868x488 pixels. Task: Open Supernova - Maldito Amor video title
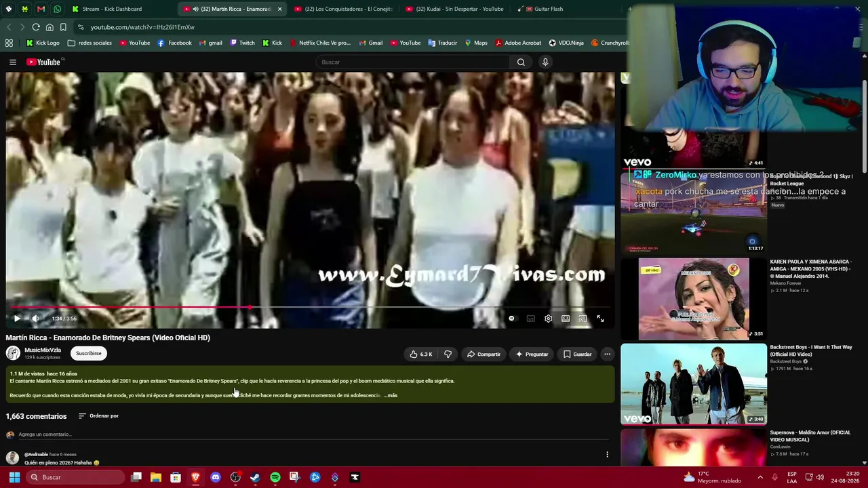[810, 436]
